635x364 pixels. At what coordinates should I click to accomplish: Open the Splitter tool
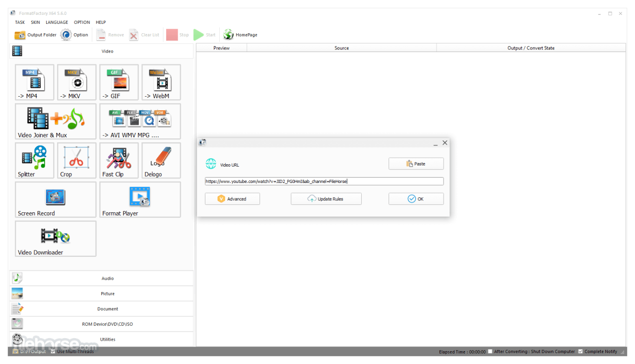point(35,160)
